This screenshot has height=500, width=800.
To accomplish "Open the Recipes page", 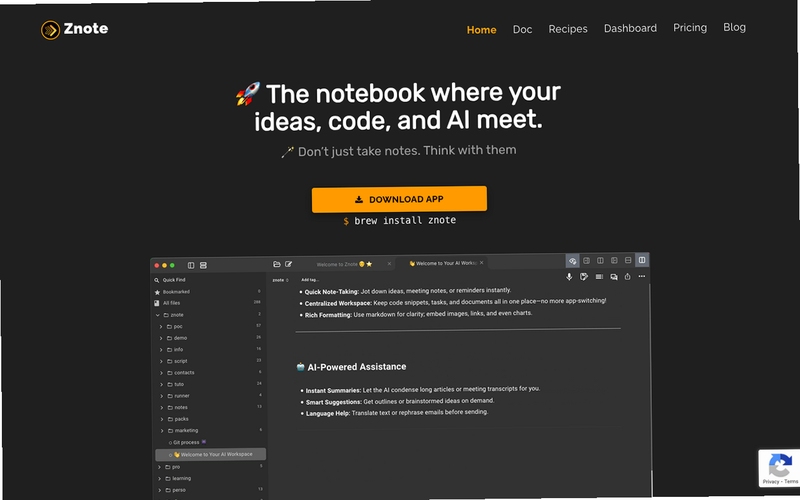I will 568,29.
